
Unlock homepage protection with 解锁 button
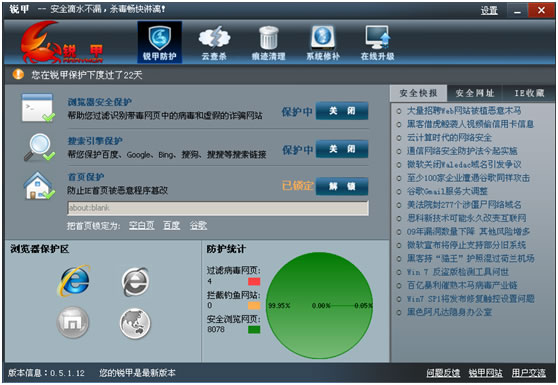342,186
